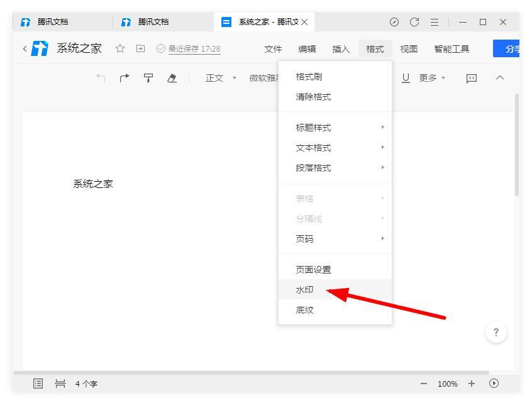Click the blue share button
The width and height of the screenshot is (532, 403).
506,48
